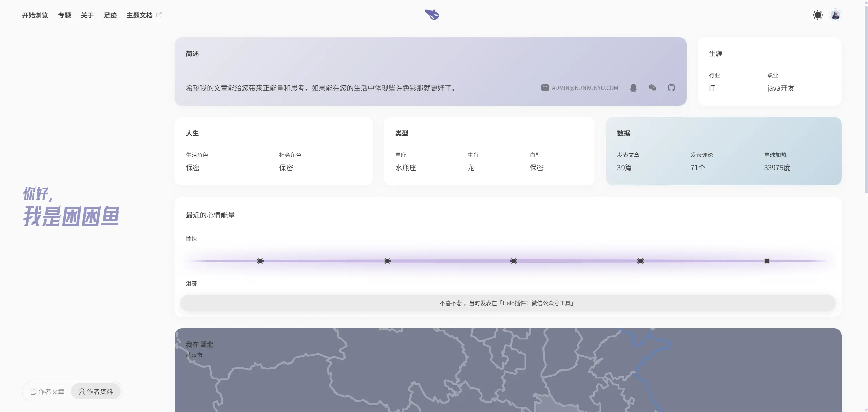Open the user avatar in header
The image size is (868, 412).
click(835, 15)
